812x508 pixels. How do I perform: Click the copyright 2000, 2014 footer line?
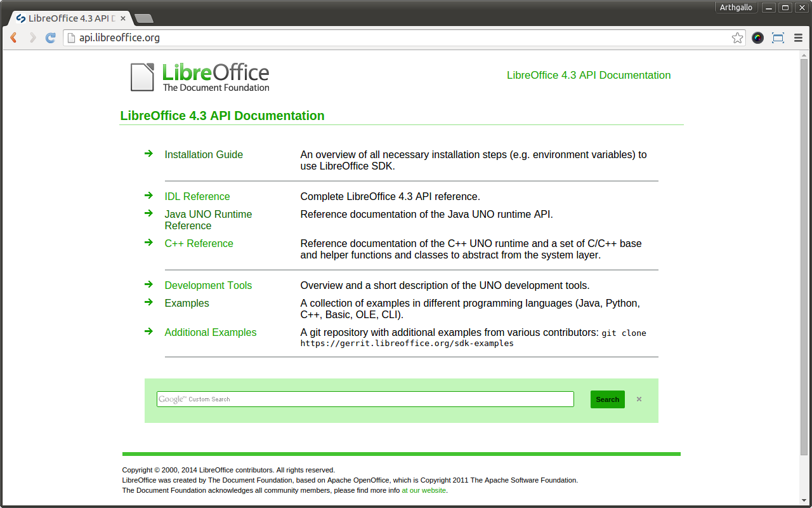(x=228, y=470)
